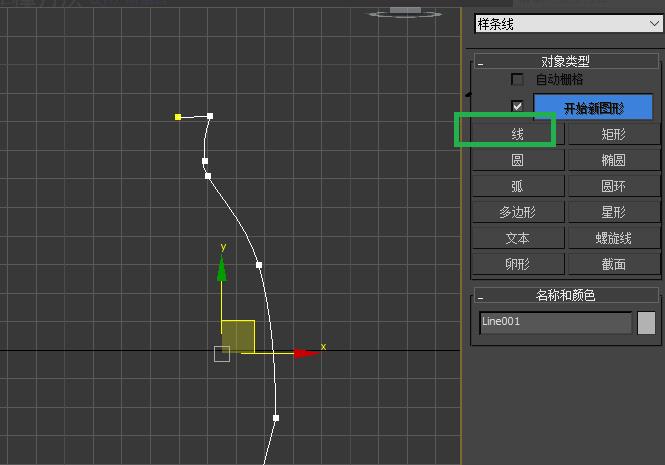Click the 螺旋线 tool button
This screenshot has height=465, width=665.
(x=614, y=238)
